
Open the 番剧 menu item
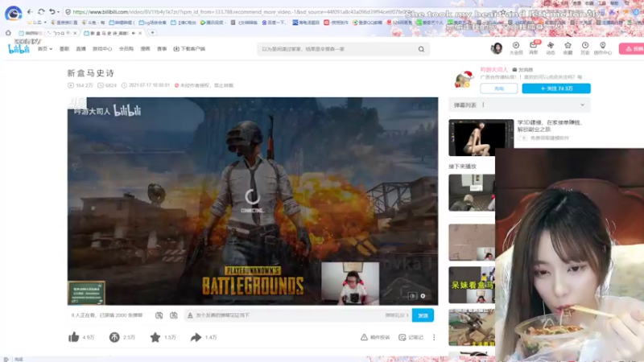coord(64,49)
